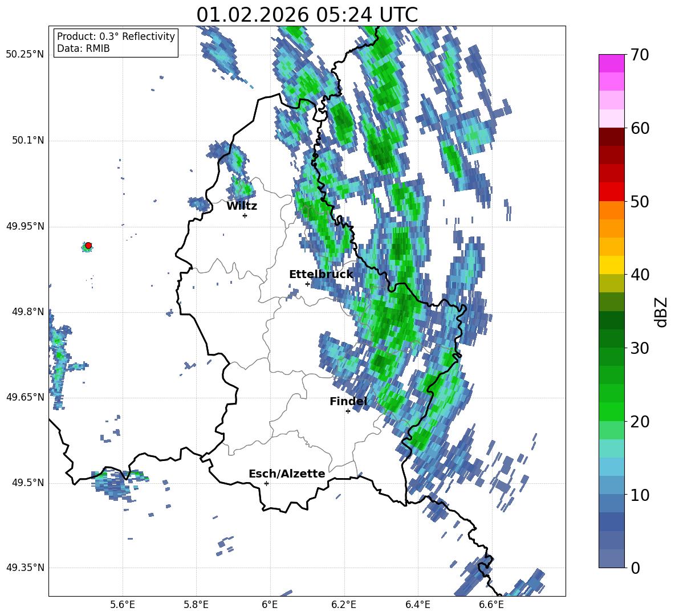Click the 5.6°E longitude label
Screen dimensions: 675x616
[123, 605]
